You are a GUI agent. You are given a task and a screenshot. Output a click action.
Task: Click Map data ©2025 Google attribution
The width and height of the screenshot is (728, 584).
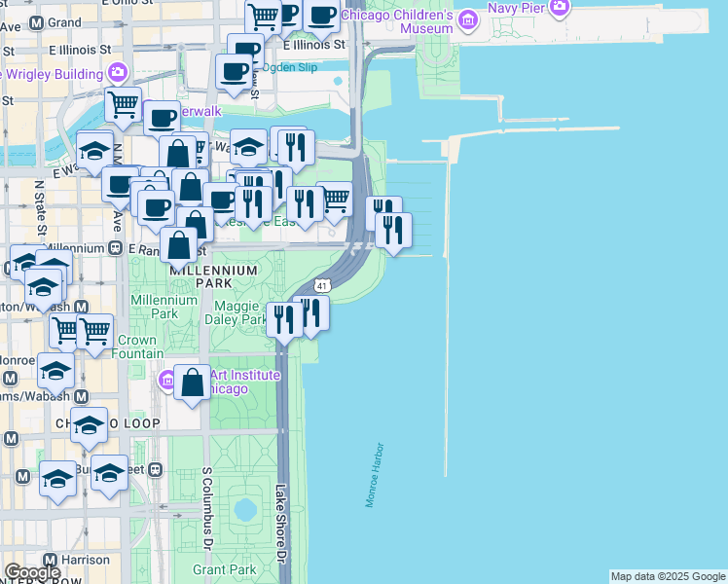[x=669, y=577]
